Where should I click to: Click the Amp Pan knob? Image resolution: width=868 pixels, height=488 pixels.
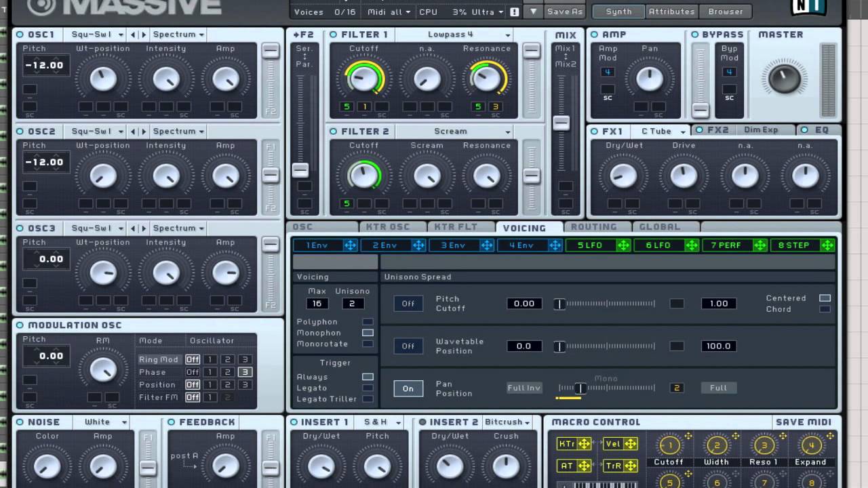(650, 79)
